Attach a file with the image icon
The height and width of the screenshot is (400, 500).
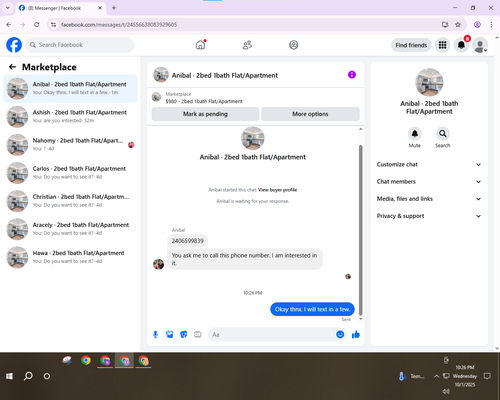[170, 334]
